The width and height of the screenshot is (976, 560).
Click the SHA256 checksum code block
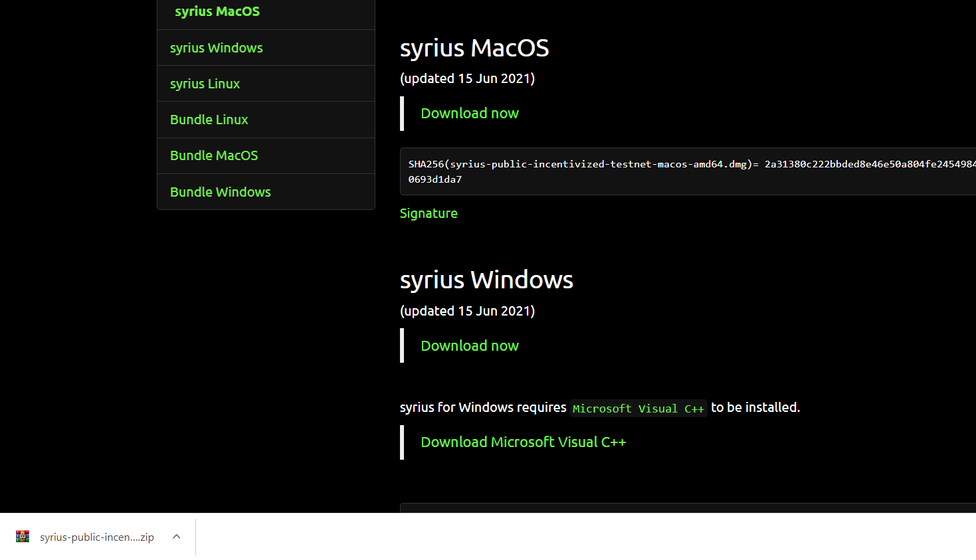(x=688, y=171)
